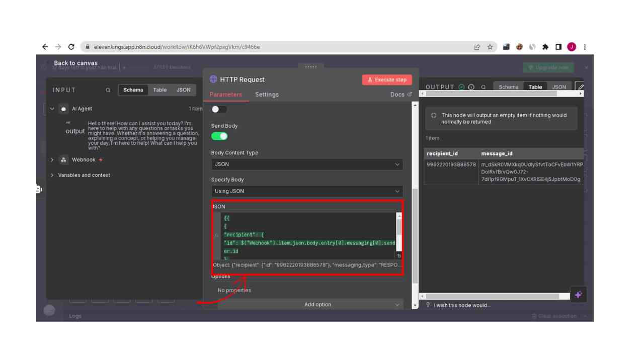Collapse the AI Agent input section

point(52,109)
